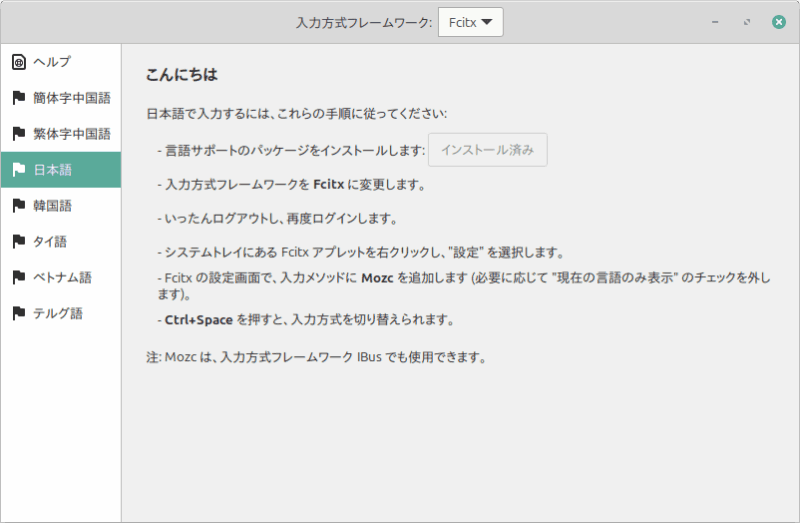Viewport: 800px width, 523px height.
Task: Click the flag icon beside ベトナム語
Action: [x=18, y=278]
